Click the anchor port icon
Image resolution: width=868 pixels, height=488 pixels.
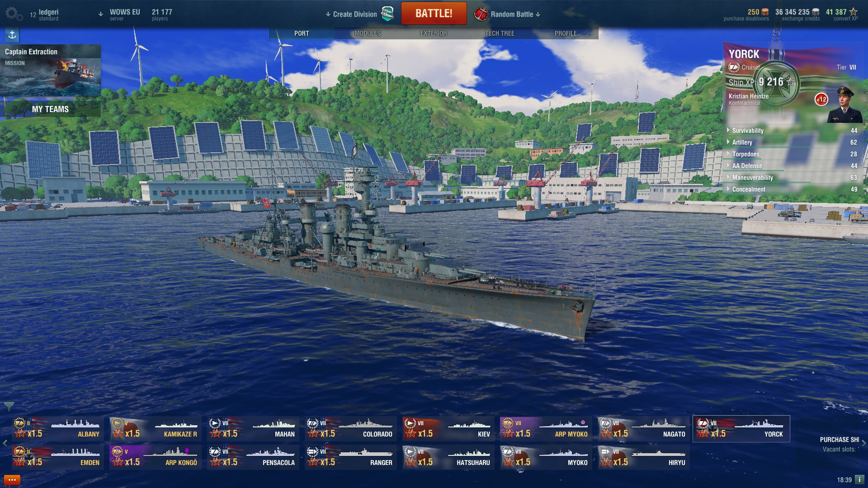12,35
